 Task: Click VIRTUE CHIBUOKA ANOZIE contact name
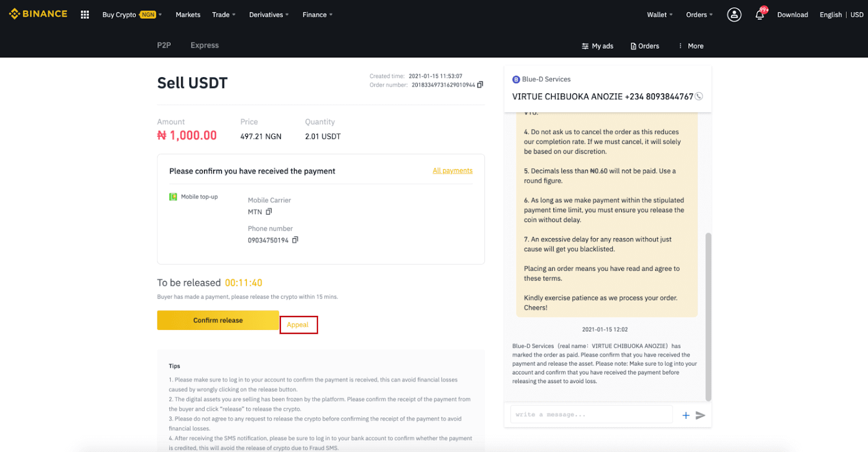[567, 97]
